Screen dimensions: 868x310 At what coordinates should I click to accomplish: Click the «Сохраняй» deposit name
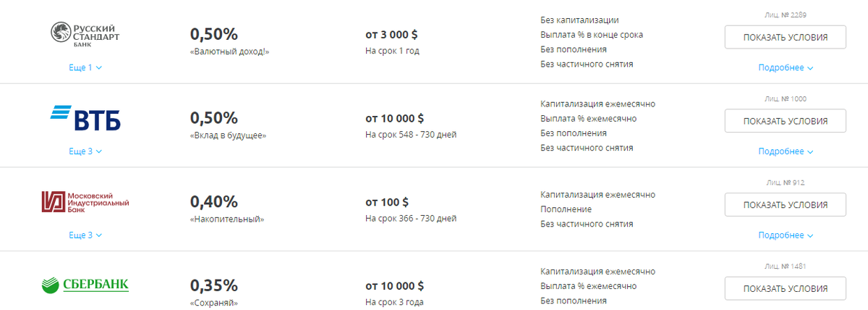pyautogui.click(x=214, y=303)
